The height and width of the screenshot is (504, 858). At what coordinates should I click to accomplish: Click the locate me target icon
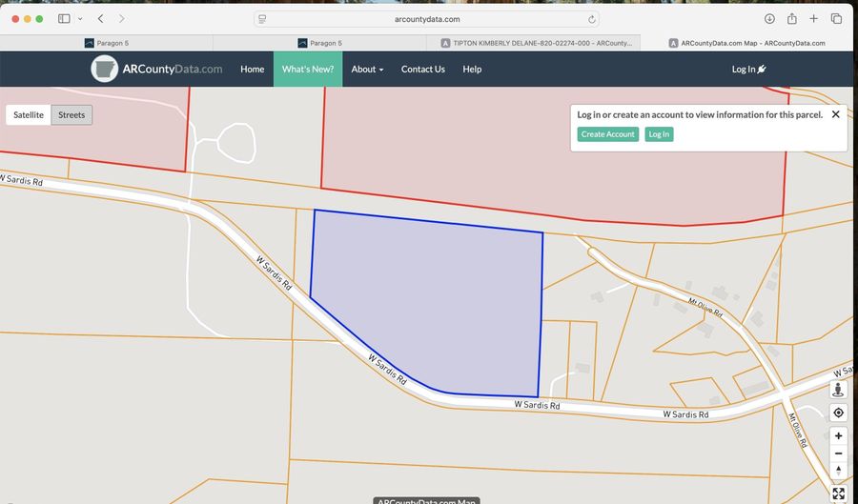[838, 413]
